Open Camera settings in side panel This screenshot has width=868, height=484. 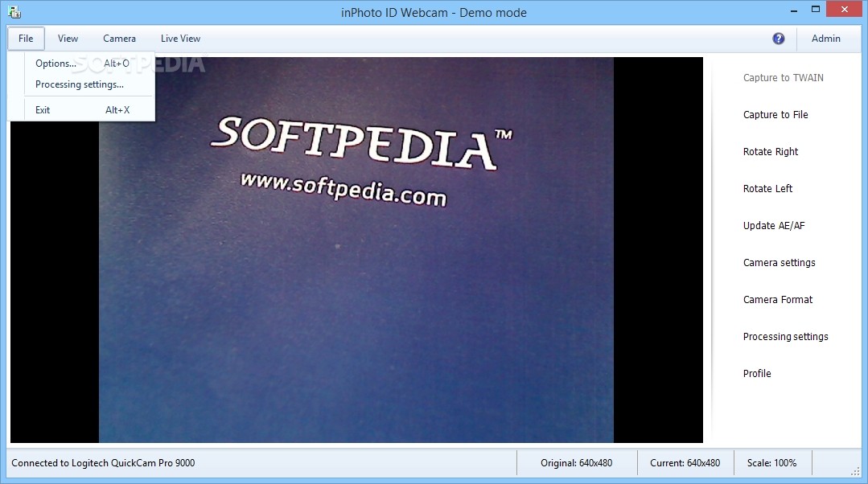point(779,263)
